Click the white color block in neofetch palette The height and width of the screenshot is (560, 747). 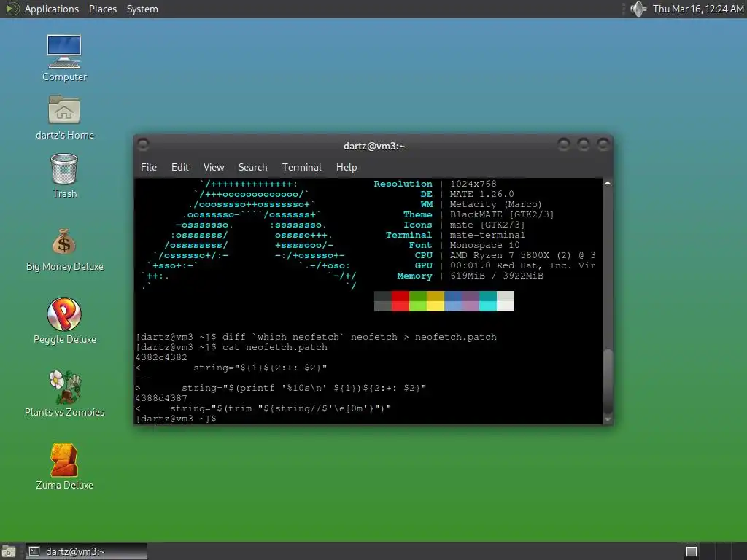(506, 301)
